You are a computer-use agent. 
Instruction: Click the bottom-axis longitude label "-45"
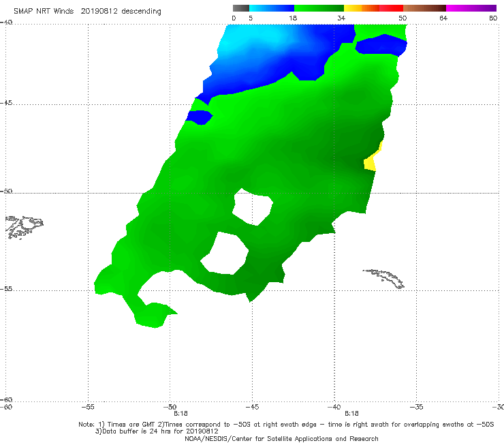[x=252, y=407]
